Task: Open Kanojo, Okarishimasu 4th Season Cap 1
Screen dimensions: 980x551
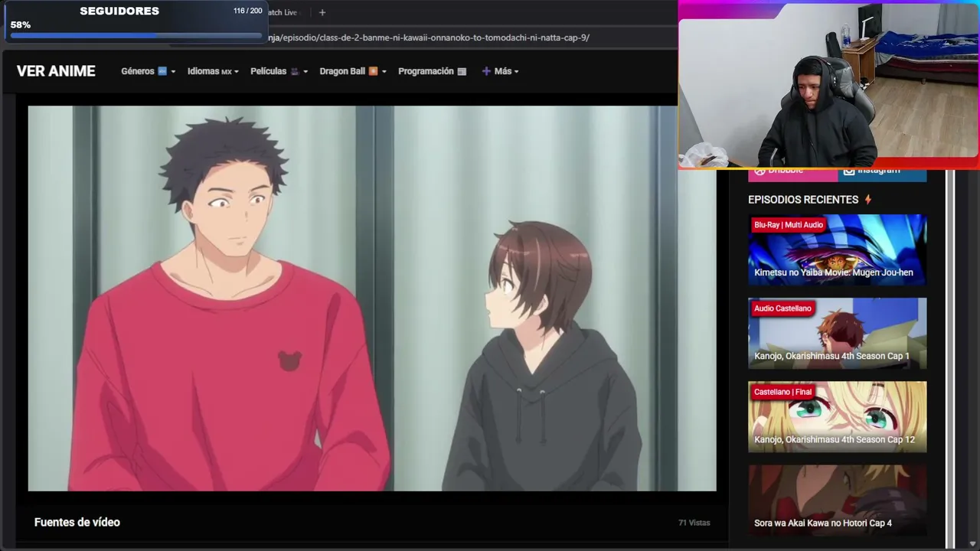Action: coord(837,334)
